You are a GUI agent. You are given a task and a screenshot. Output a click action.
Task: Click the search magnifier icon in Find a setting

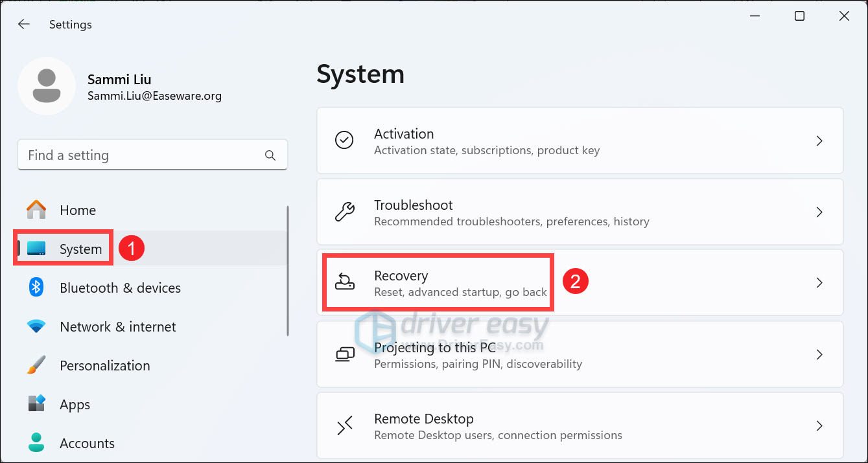270,155
